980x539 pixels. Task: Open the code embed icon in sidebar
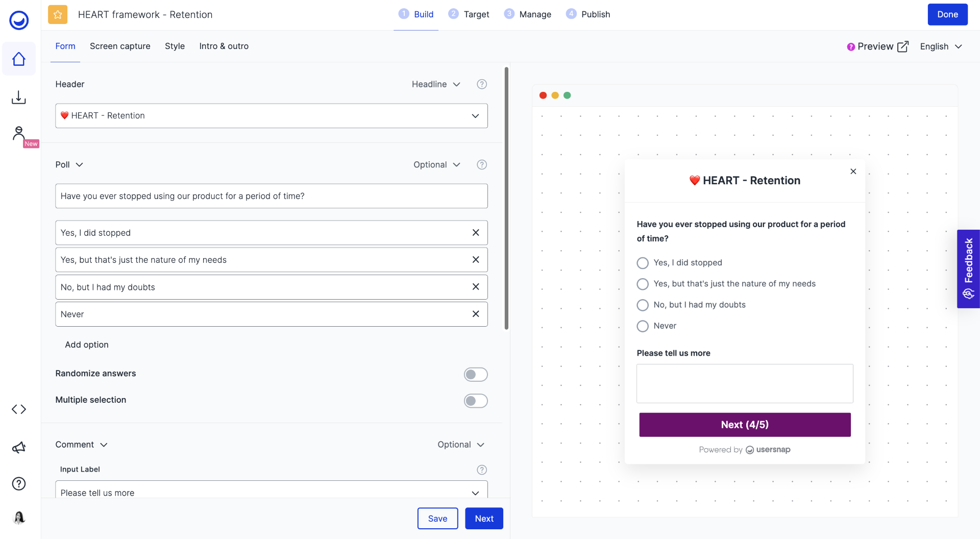[19, 409]
